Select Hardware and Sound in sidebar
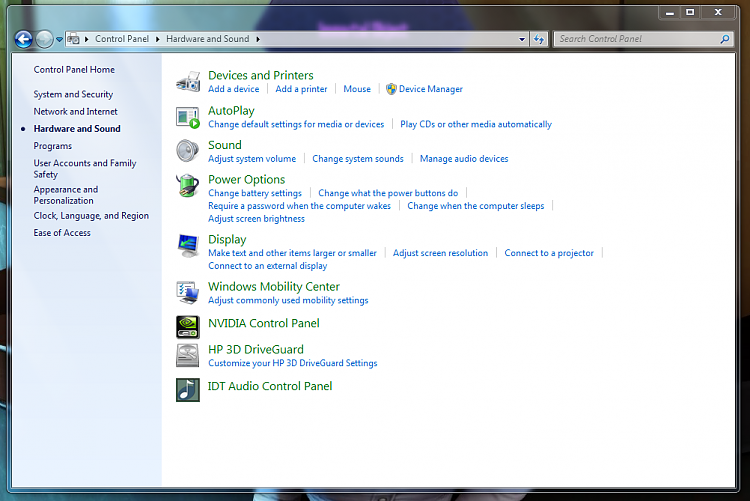This screenshot has width=750, height=501. pos(77,129)
